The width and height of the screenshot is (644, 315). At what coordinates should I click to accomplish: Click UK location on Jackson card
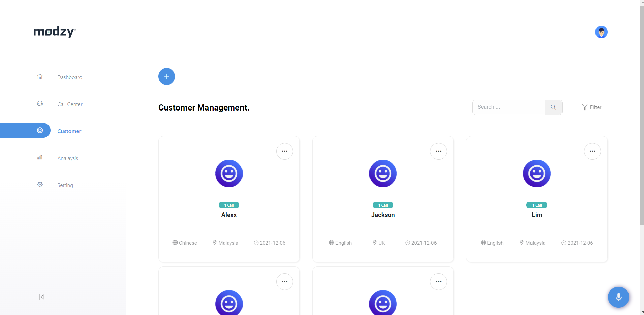pyautogui.click(x=379, y=243)
